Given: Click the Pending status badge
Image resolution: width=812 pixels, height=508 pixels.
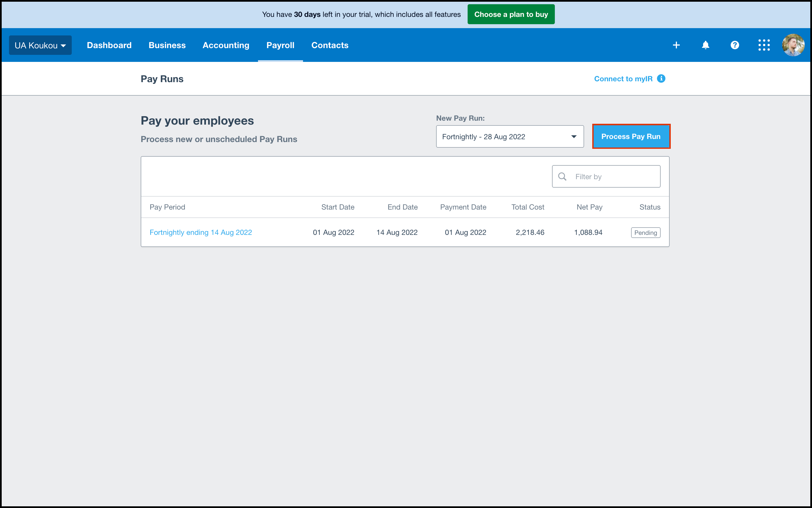Looking at the screenshot, I should (645, 233).
